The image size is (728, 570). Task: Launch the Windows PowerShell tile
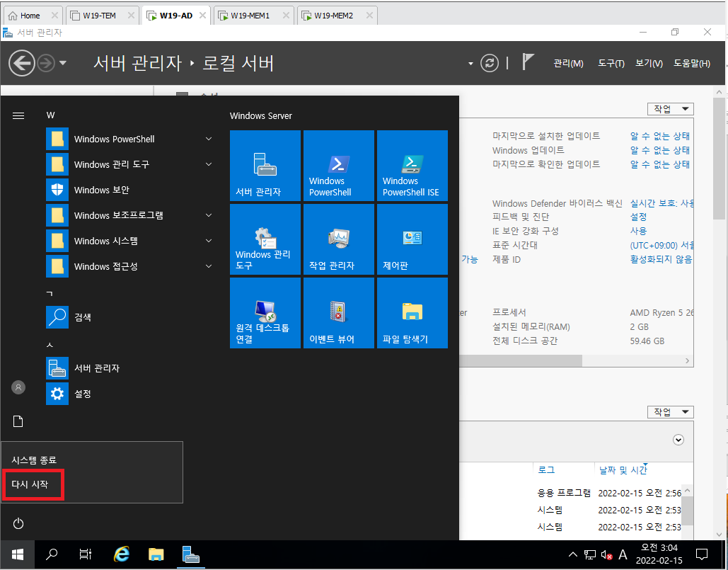pos(338,166)
